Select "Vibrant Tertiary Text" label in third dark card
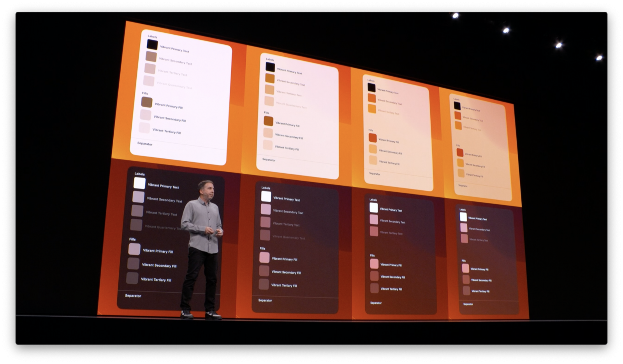The height and width of the screenshot is (364, 623). pos(391,233)
